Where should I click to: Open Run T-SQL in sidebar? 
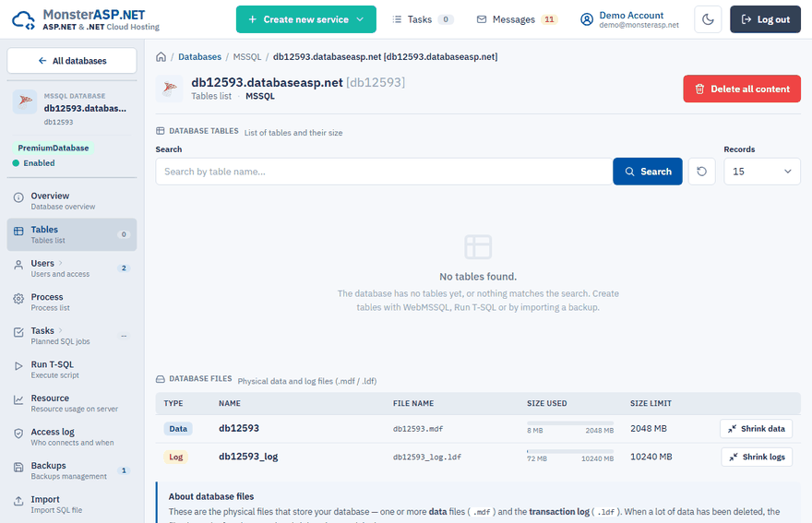pos(72,369)
